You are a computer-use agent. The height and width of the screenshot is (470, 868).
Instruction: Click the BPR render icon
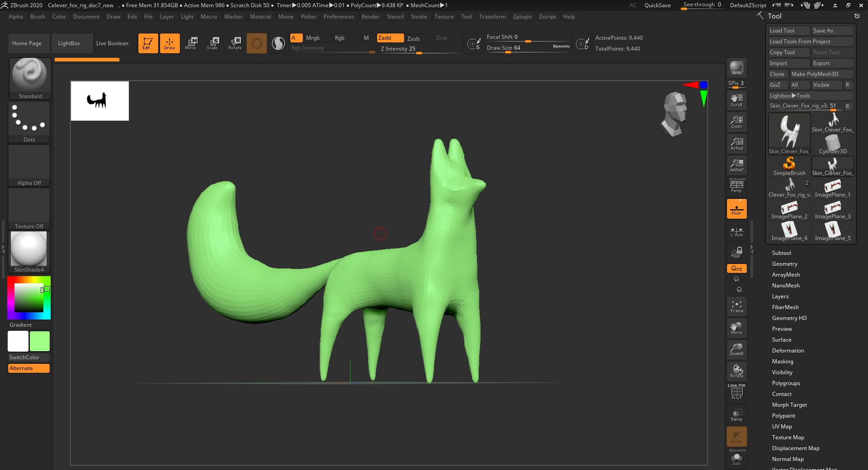(x=736, y=68)
